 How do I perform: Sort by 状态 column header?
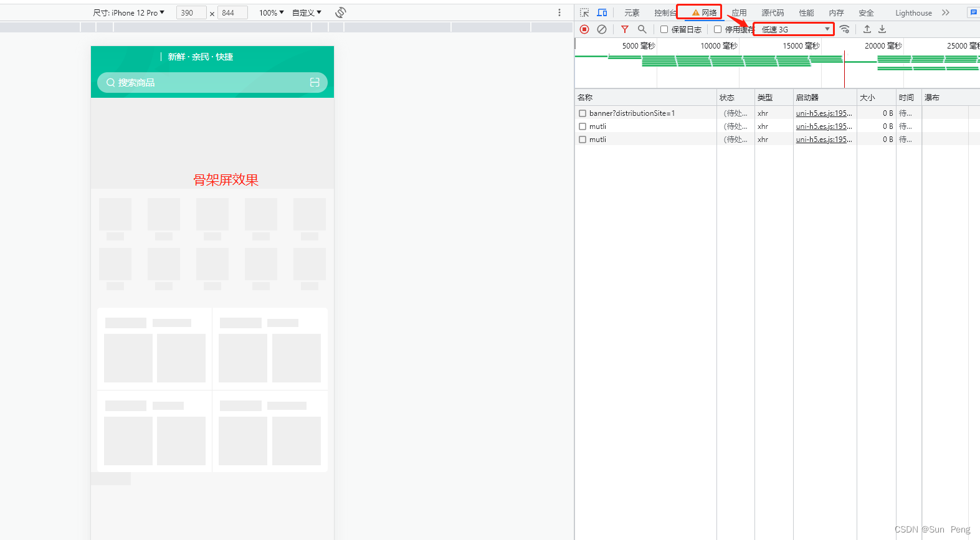point(736,97)
